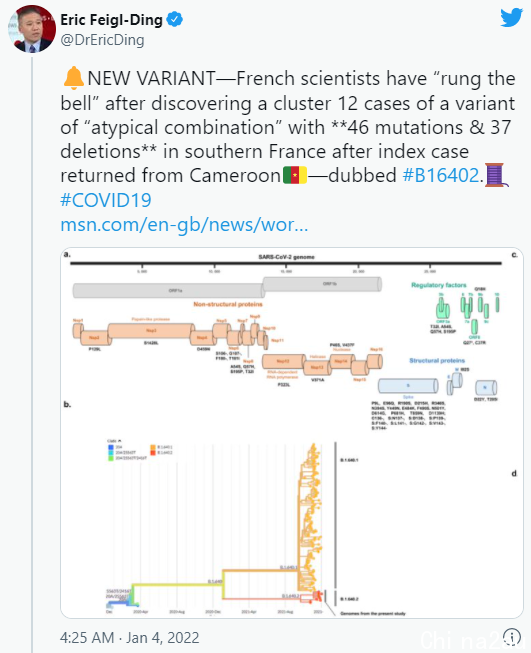Click the blue 20A legend swatch
Screen dimensions: 531x653
[x=111, y=447]
